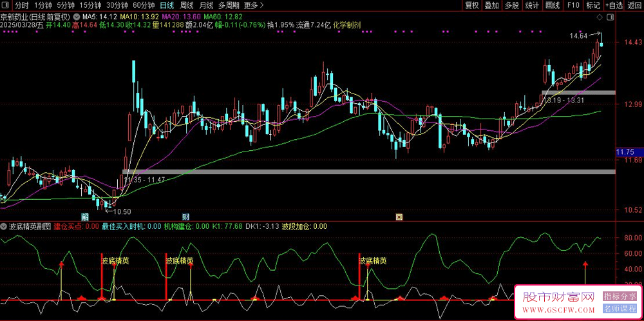Open the 多周期 multi-period view

click(229, 5)
